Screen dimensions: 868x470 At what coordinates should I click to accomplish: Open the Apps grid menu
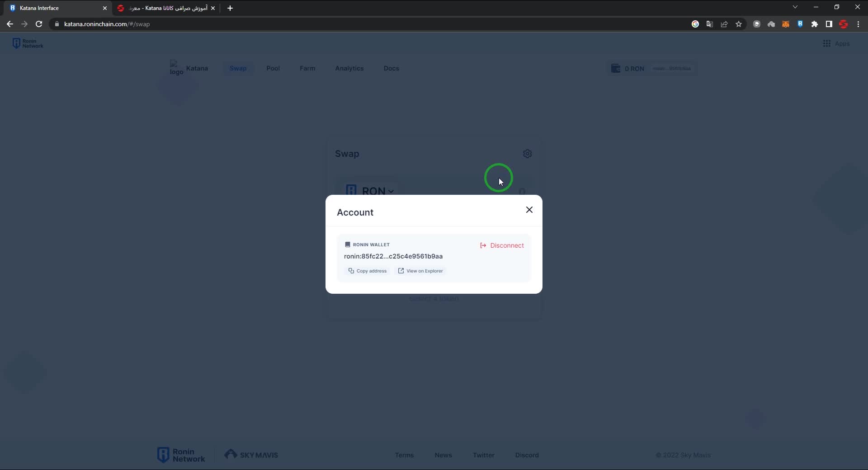[836, 43]
